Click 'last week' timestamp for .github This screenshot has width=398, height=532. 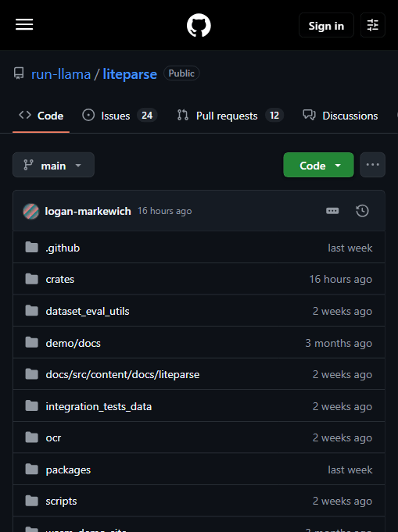[350, 248]
